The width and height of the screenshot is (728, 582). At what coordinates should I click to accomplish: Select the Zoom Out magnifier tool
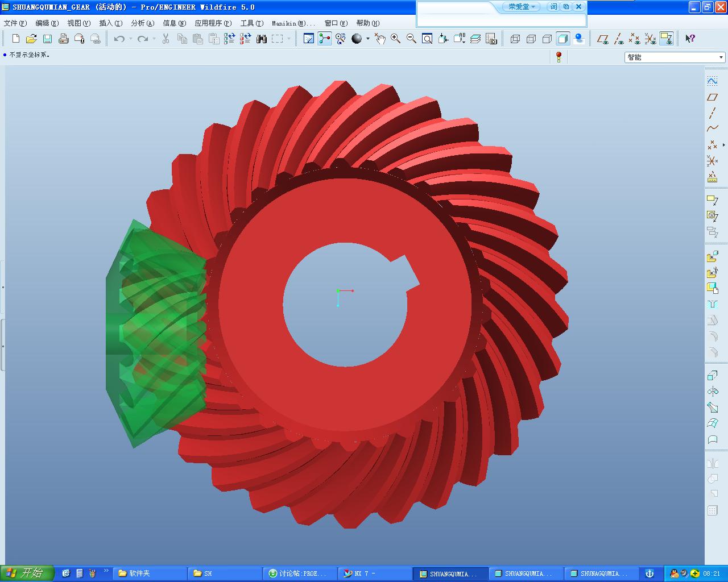(x=411, y=39)
